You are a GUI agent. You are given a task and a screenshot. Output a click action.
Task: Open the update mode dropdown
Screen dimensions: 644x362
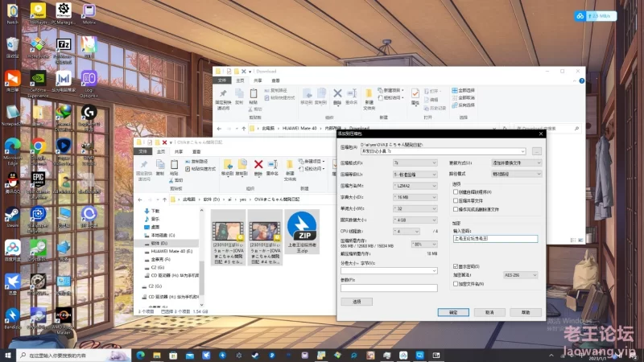coord(516,163)
